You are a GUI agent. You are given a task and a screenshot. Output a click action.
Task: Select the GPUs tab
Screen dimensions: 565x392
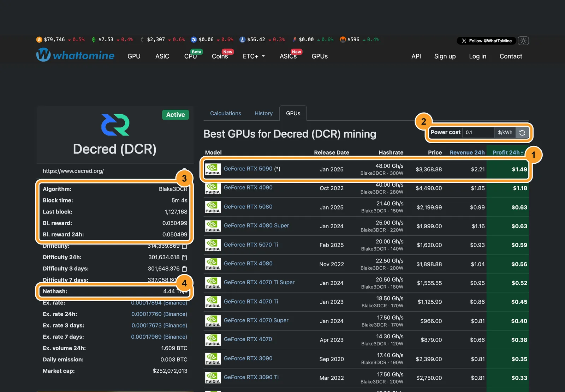click(x=293, y=113)
